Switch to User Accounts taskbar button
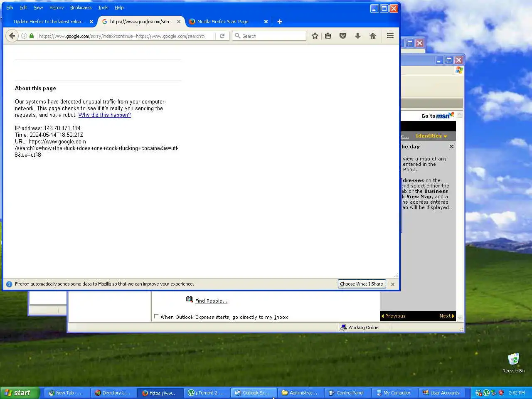Viewport: 532px width, 399px height. pyautogui.click(x=441, y=393)
